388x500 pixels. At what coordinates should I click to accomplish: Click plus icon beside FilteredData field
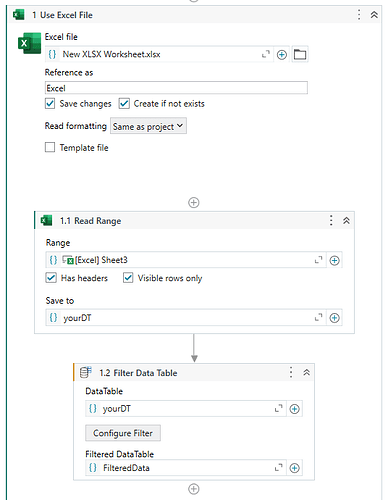click(294, 468)
